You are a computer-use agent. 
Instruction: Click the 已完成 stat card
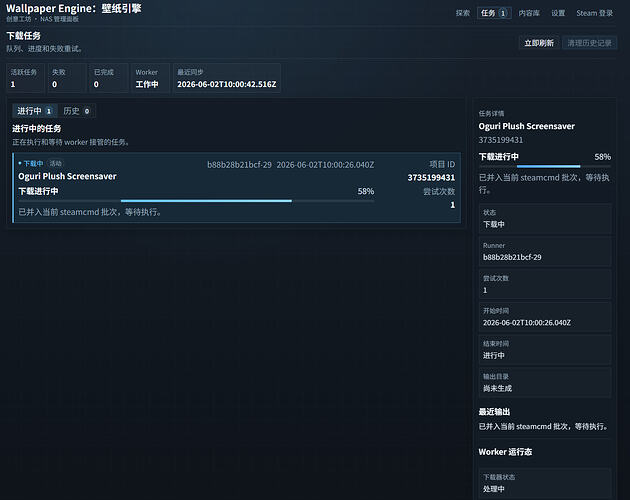108,78
